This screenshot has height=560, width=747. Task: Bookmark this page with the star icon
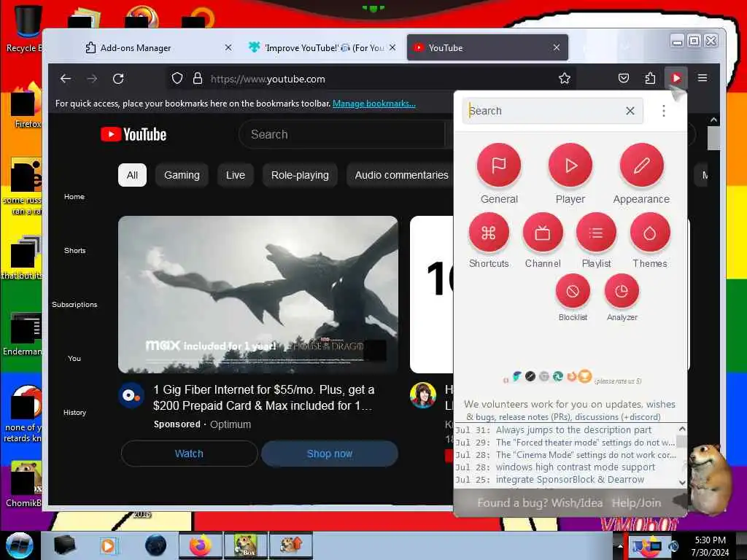[565, 79]
